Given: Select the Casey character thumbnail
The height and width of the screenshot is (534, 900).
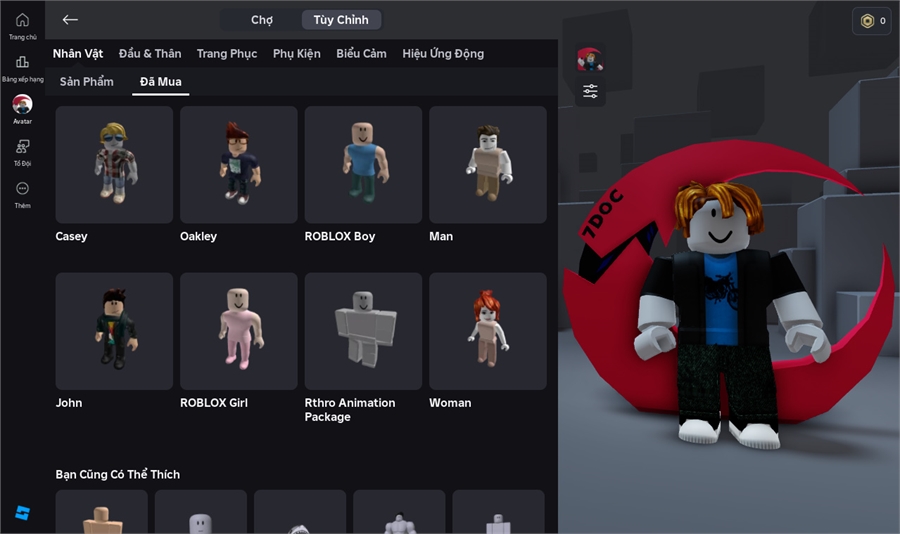Looking at the screenshot, I should [x=114, y=164].
